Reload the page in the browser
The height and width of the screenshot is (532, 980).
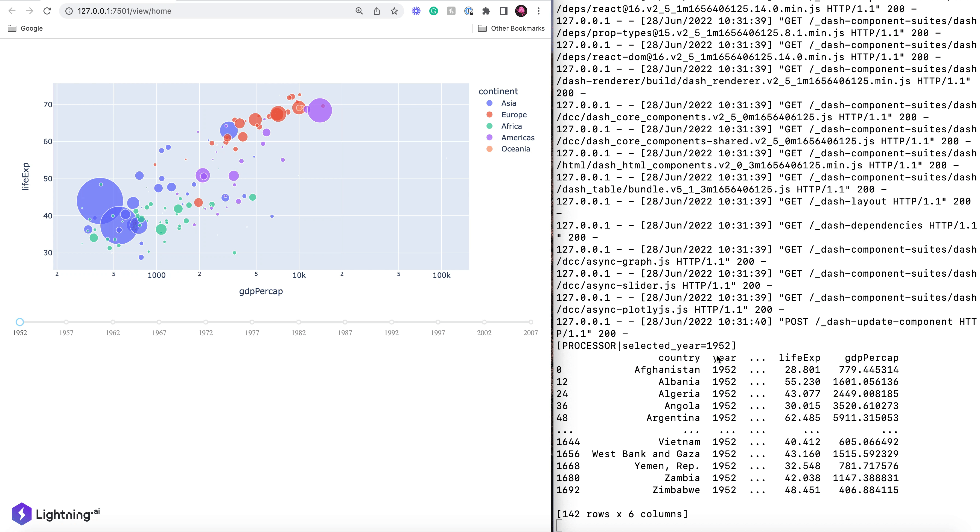tap(47, 11)
